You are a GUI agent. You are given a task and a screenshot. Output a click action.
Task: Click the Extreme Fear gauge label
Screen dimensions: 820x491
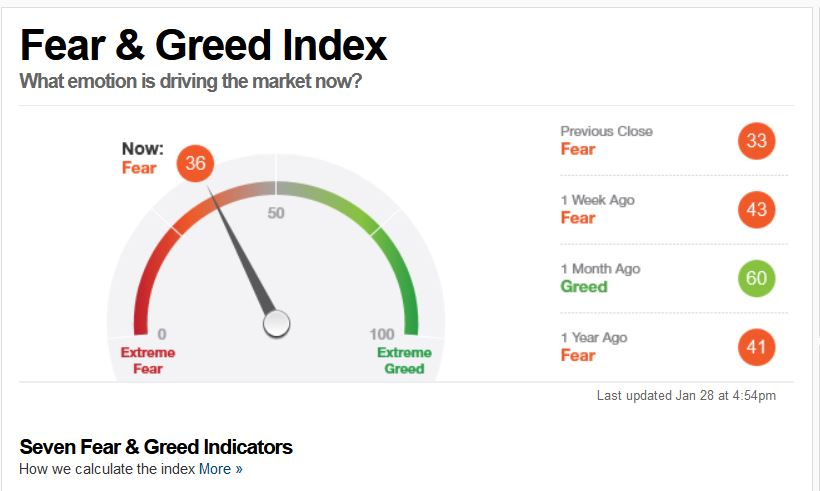(x=147, y=360)
